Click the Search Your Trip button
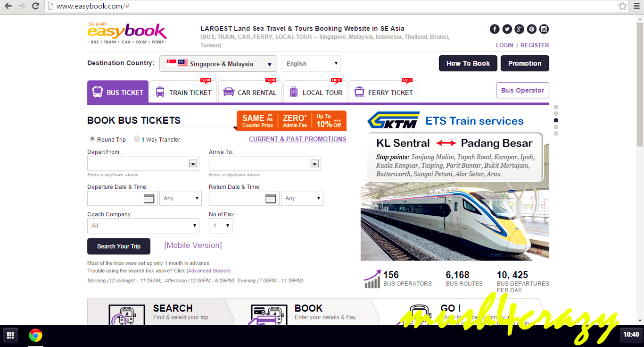Image resolution: width=644 pixels, height=347 pixels. pos(119,246)
